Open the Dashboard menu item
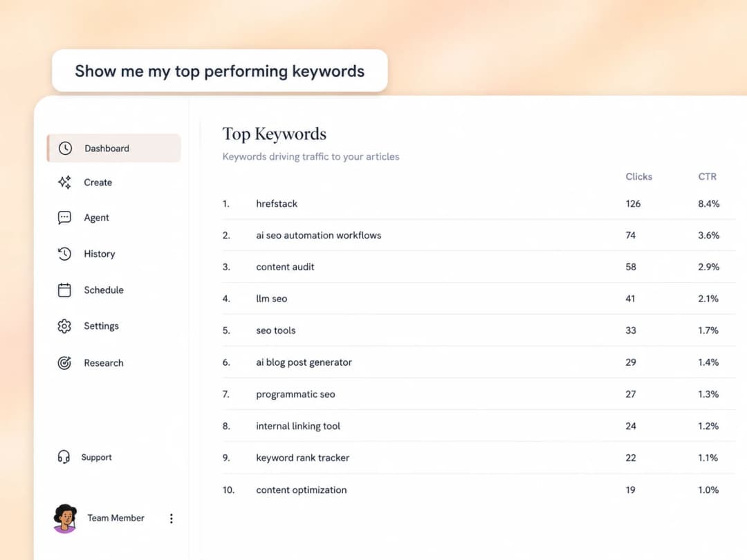 pyautogui.click(x=114, y=148)
